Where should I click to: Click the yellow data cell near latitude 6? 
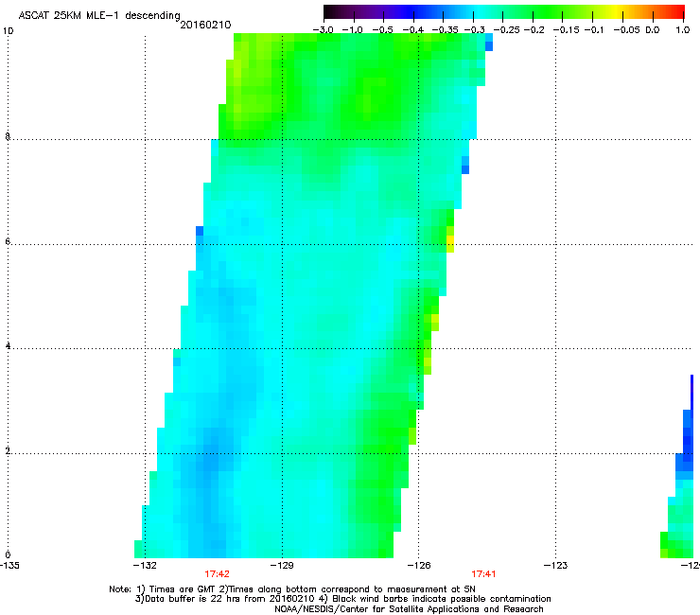[450, 244]
